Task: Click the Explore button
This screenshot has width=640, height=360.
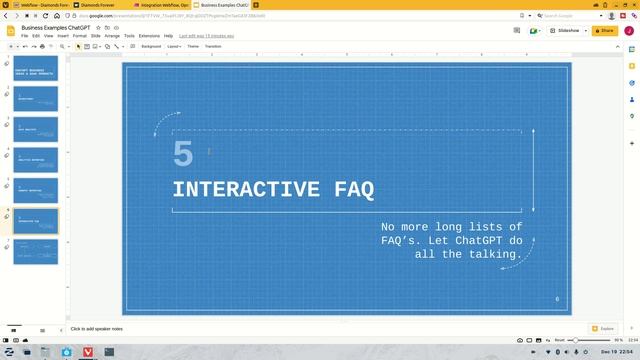Action: click(x=603, y=329)
